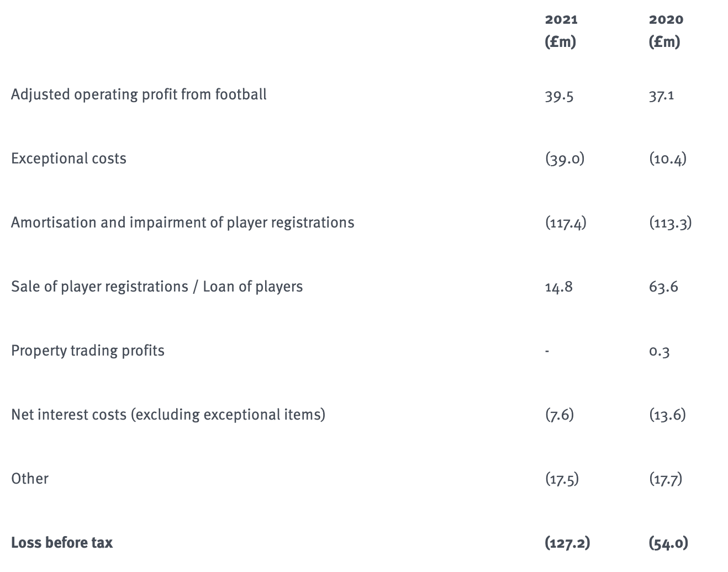
Task: Click the (113.3) amortisation value
Action: [670, 223]
